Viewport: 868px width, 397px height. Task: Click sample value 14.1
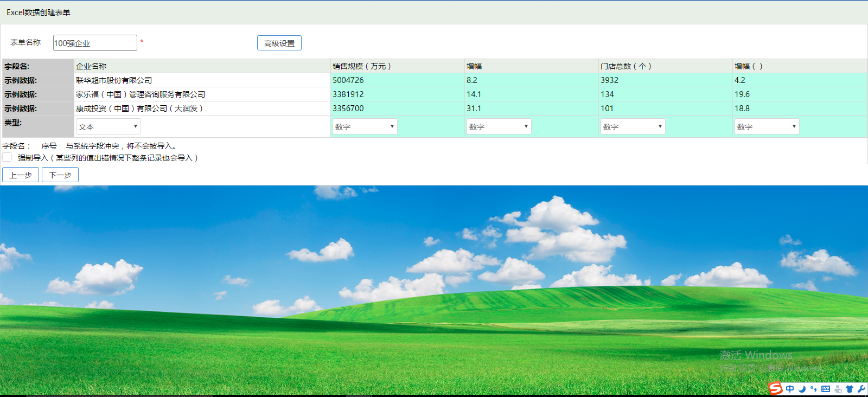pyautogui.click(x=474, y=94)
